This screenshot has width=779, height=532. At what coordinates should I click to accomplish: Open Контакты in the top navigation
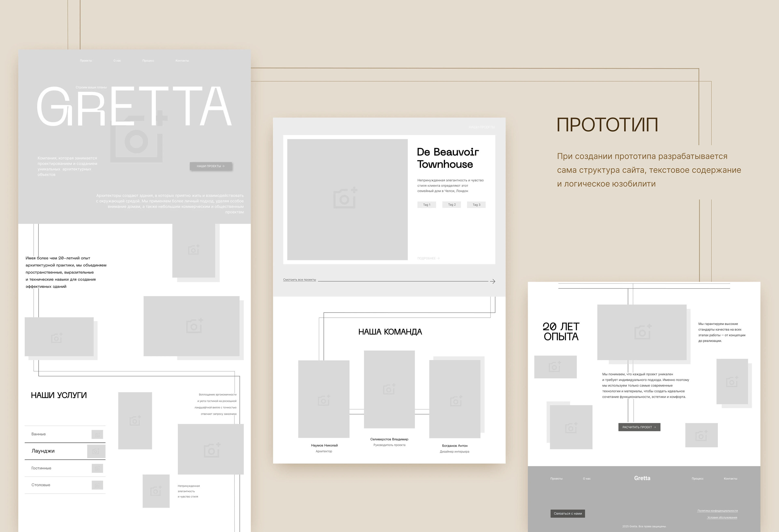pyautogui.click(x=182, y=61)
